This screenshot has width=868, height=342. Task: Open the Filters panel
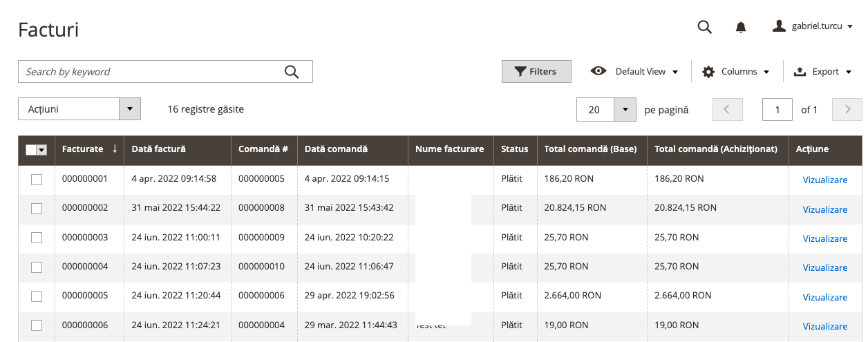pos(536,71)
